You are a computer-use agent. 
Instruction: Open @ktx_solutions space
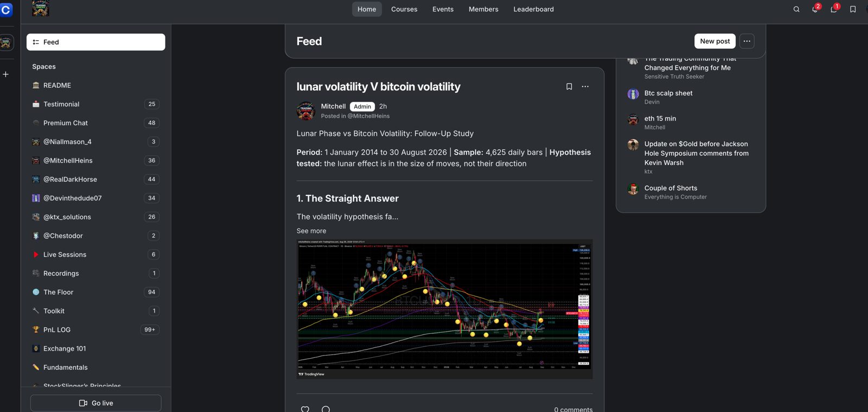[95, 217]
